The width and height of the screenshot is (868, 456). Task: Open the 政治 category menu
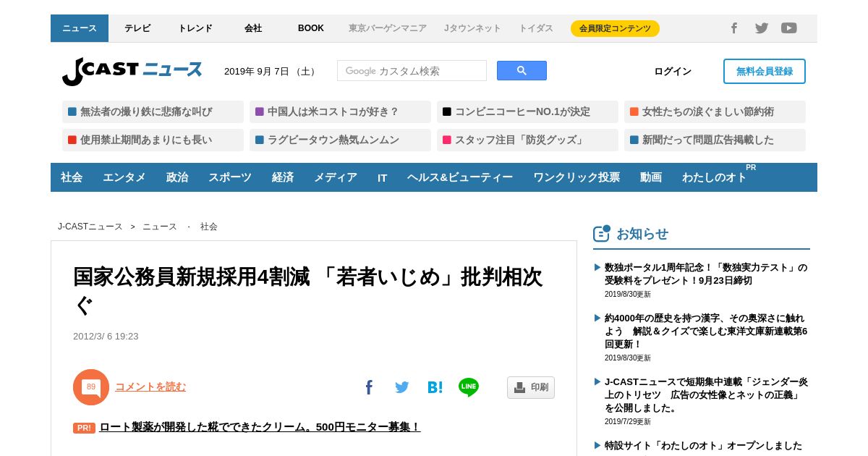(x=177, y=177)
